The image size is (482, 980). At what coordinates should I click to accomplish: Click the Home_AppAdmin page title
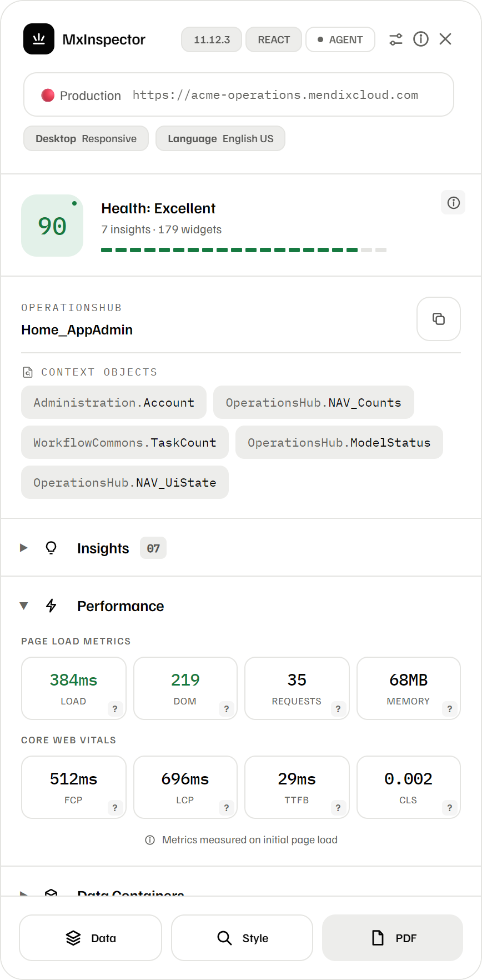[x=77, y=330]
